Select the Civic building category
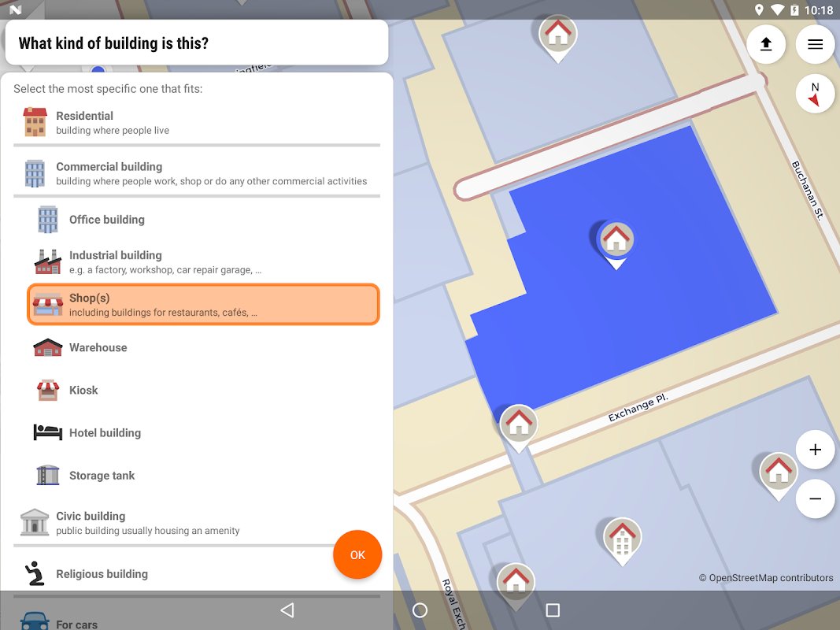The image size is (840, 630). [x=197, y=523]
